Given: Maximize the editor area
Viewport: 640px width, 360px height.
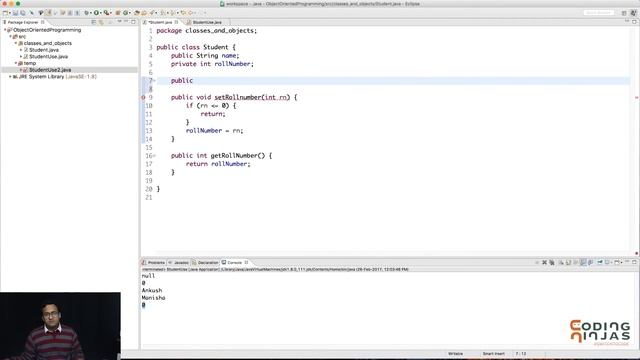Looking at the screenshot, I should [x=634, y=22].
